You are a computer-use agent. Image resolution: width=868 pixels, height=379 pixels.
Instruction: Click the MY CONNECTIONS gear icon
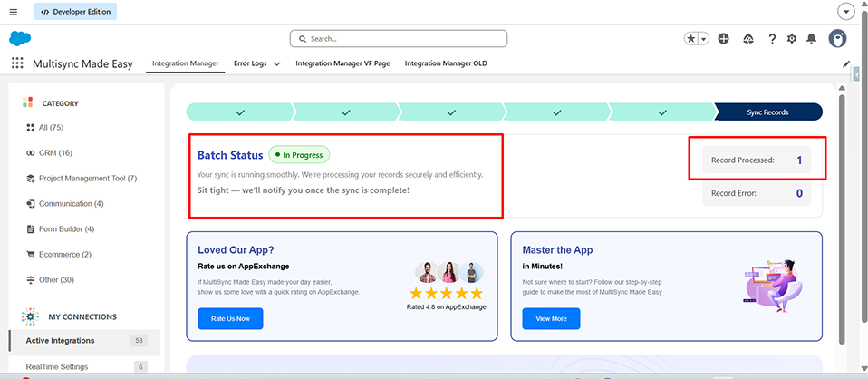click(31, 316)
